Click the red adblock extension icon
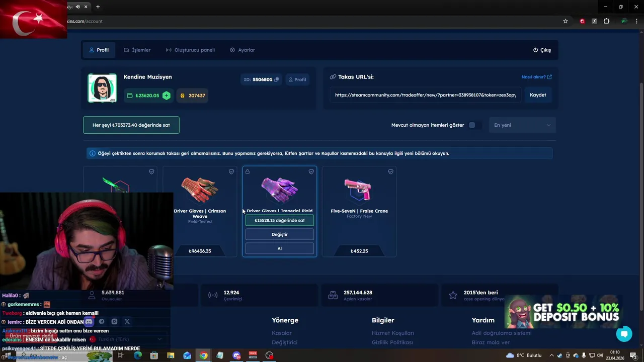The height and width of the screenshot is (362, 644). point(582,21)
